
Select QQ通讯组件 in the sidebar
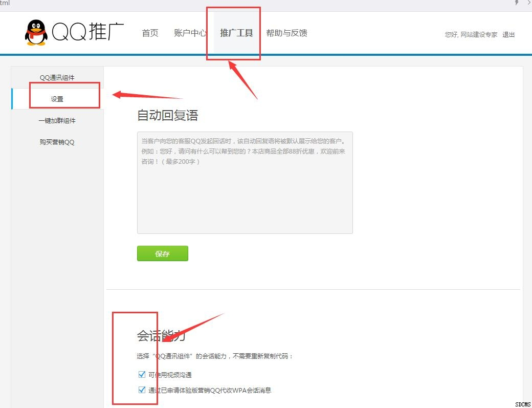(x=57, y=78)
